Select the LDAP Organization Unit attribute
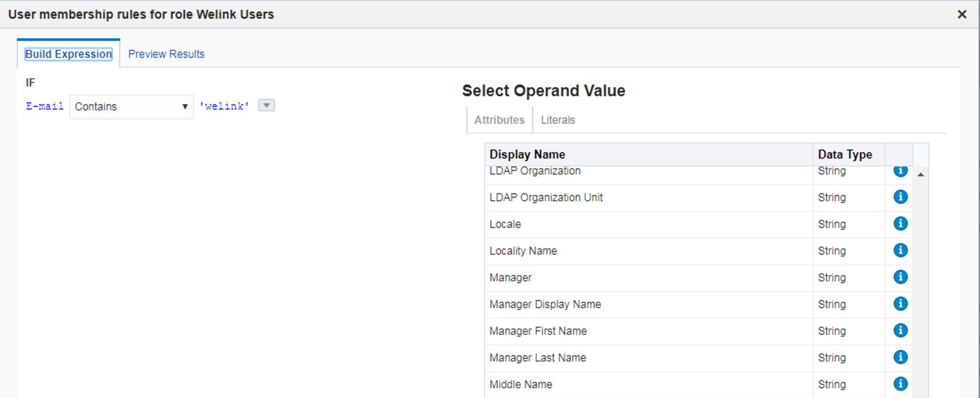Viewport: 980px width, 398px height. point(698,198)
